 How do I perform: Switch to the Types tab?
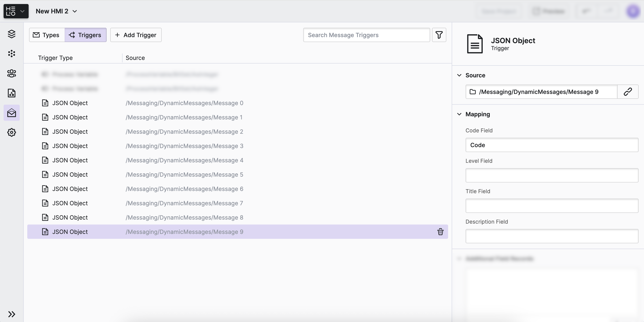(x=47, y=35)
